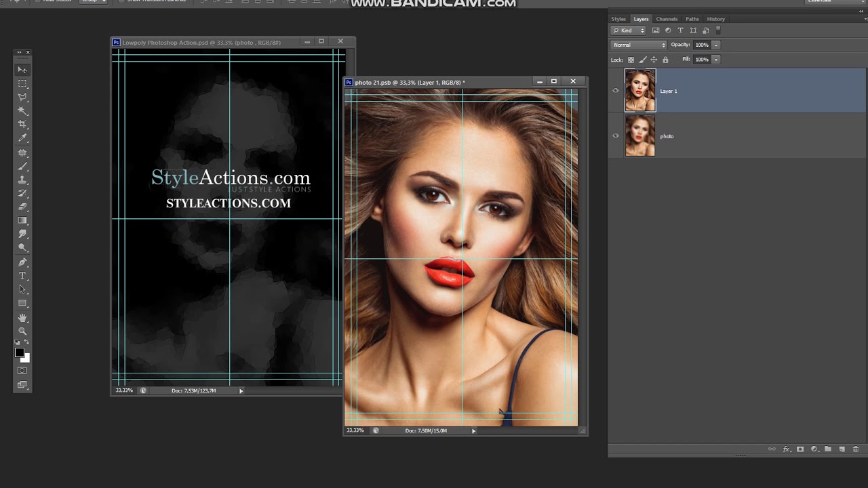Lock image pixels with brush lock icon
Image resolution: width=868 pixels, height=488 pixels.
(642, 60)
